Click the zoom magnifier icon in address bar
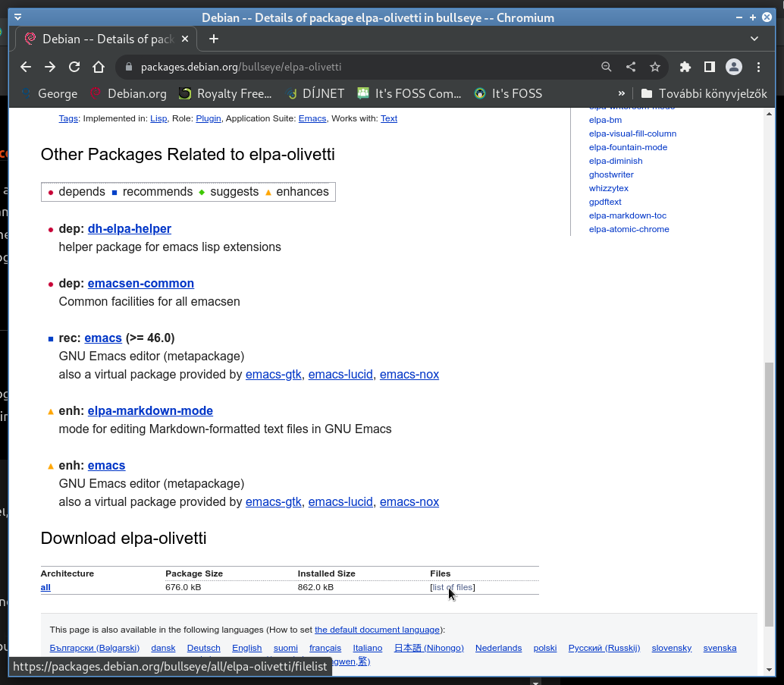Screen dimensions: 784x685 click(x=606, y=67)
